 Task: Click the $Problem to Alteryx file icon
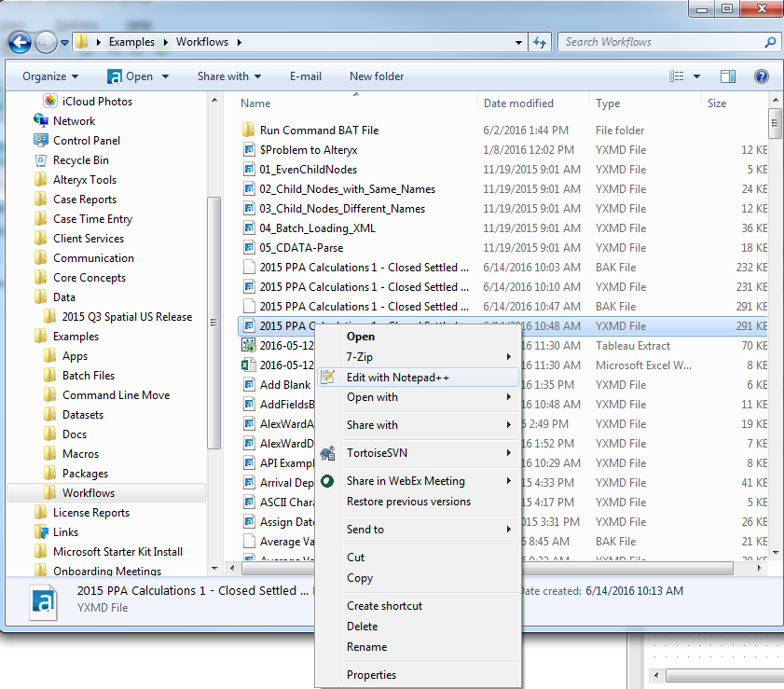point(249,149)
